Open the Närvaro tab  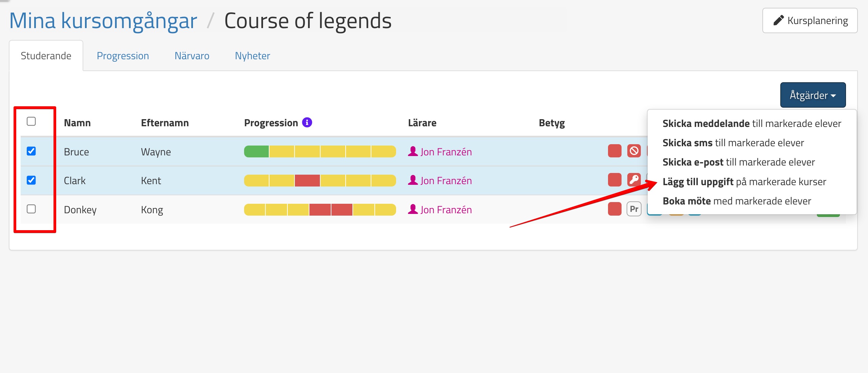(x=192, y=56)
